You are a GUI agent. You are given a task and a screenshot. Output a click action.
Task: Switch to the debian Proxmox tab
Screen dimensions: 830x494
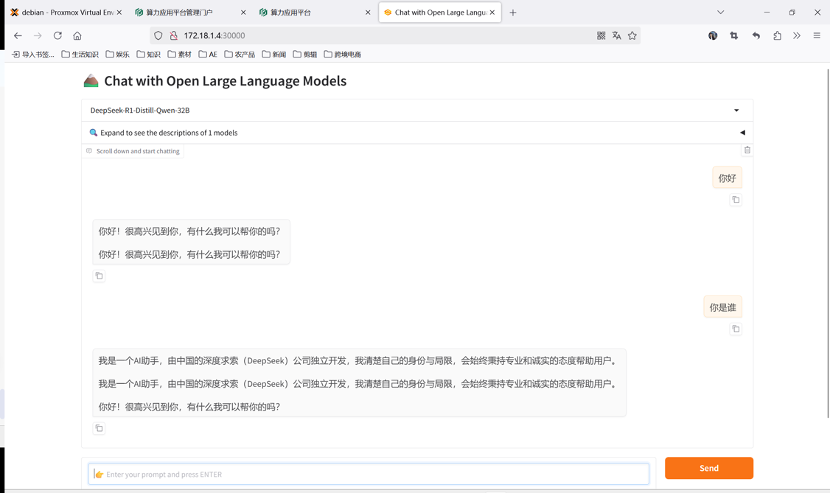tap(66, 12)
